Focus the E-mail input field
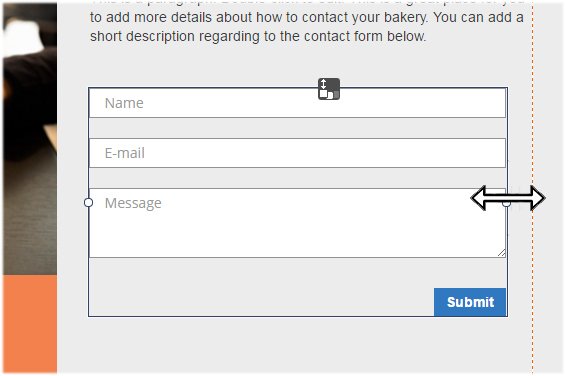The height and width of the screenshot is (376, 566). (297, 153)
